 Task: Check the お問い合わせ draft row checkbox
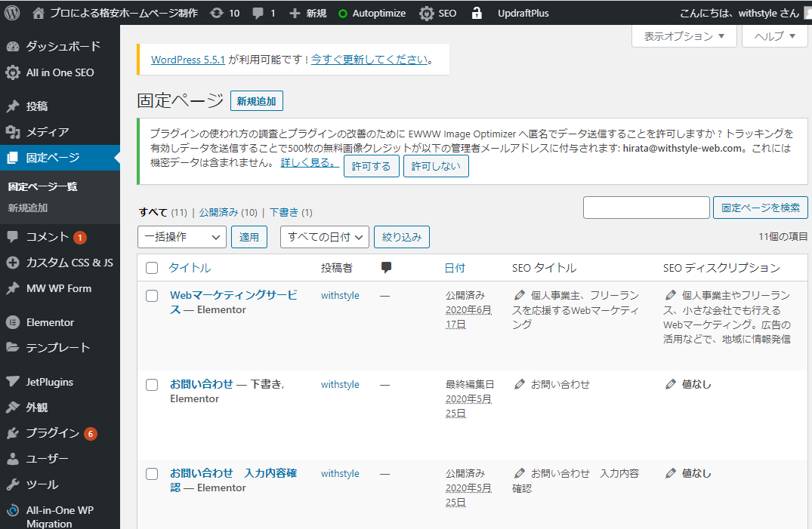coord(151,384)
